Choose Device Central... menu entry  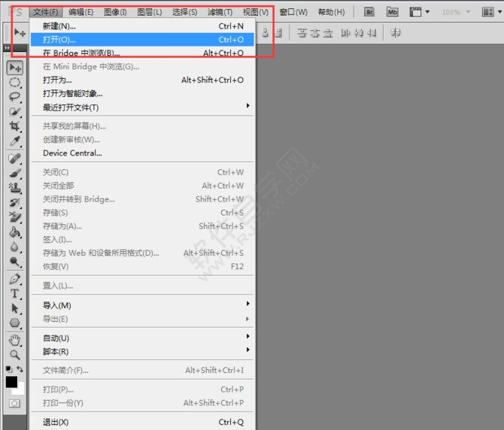(142, 153)
